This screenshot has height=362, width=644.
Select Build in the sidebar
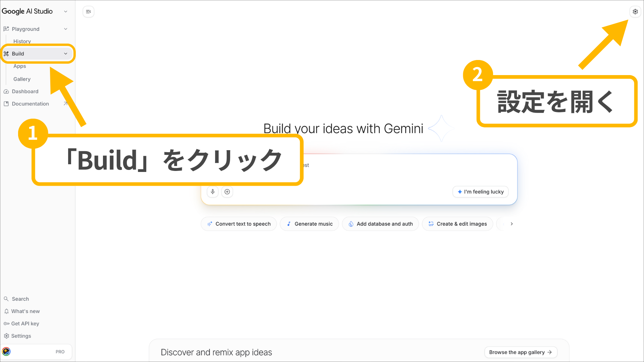37,54
